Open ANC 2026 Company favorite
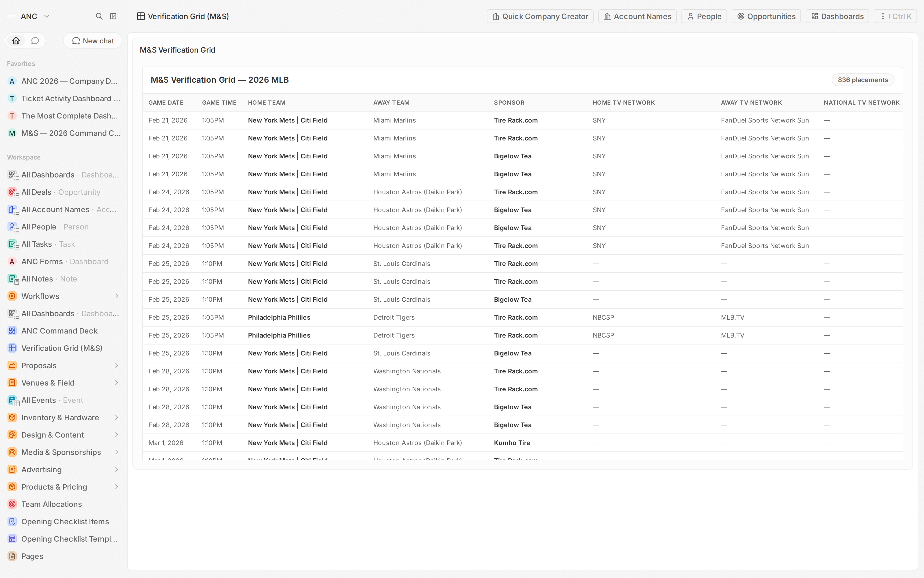The height and width of the screenshot is (578, 924). (64, 81)
